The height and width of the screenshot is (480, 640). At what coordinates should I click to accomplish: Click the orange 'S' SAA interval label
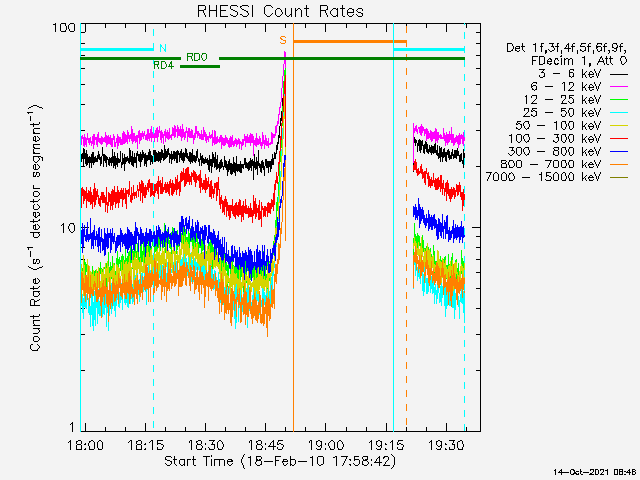[x=283, y=40]
